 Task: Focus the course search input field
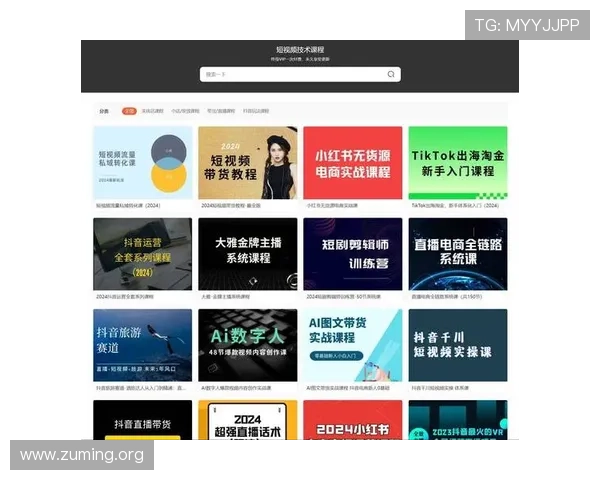[300, 74]
